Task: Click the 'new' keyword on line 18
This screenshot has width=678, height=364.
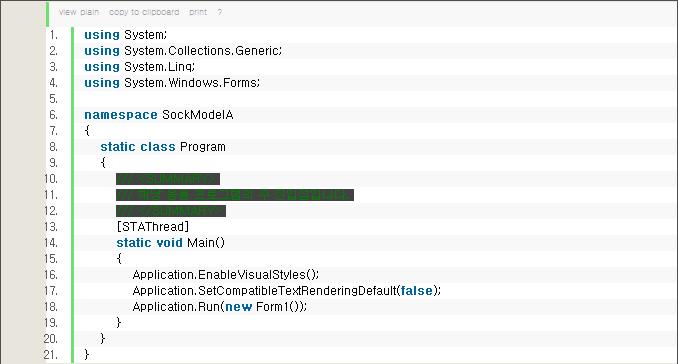Action: pyautogui.click(x=238, y=307)
